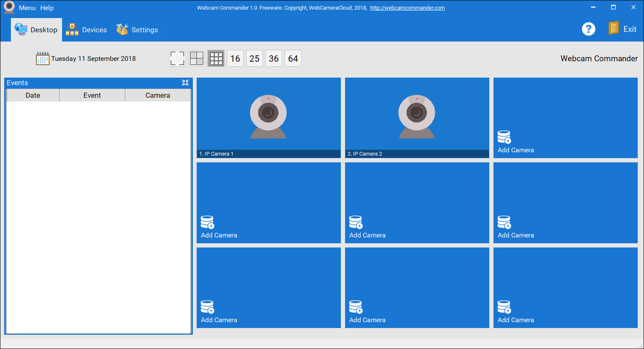
Task: Open the Help menu
Action: point(47,8)
